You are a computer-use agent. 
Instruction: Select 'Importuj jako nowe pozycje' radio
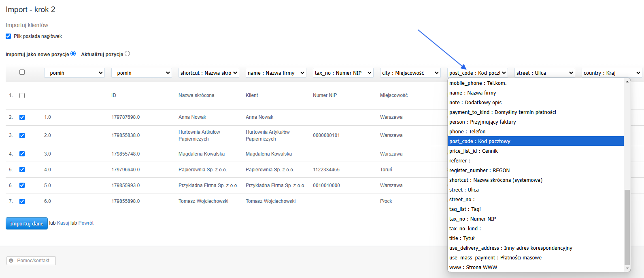point(73,53)
